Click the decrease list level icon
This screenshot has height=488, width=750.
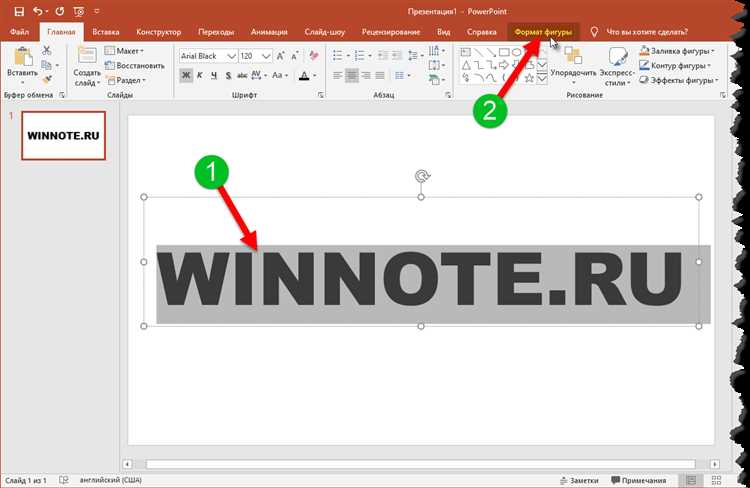[x=382, y=55]
